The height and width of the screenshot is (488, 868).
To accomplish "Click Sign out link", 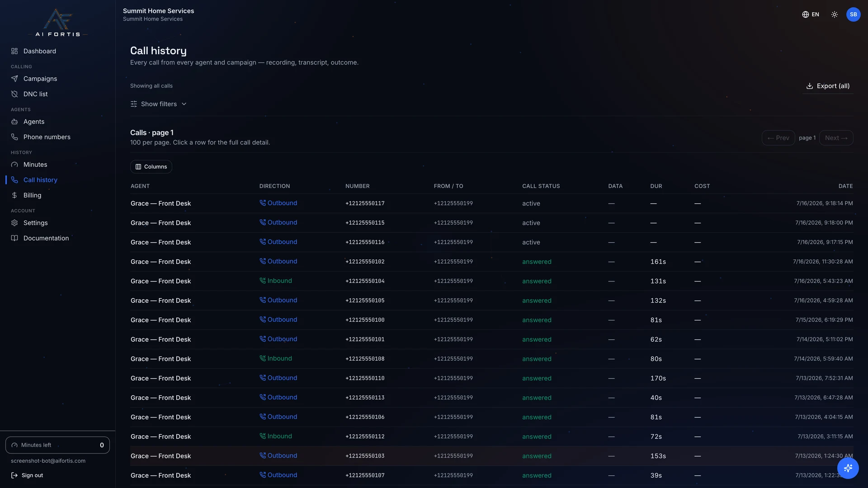I will (27, 475).
